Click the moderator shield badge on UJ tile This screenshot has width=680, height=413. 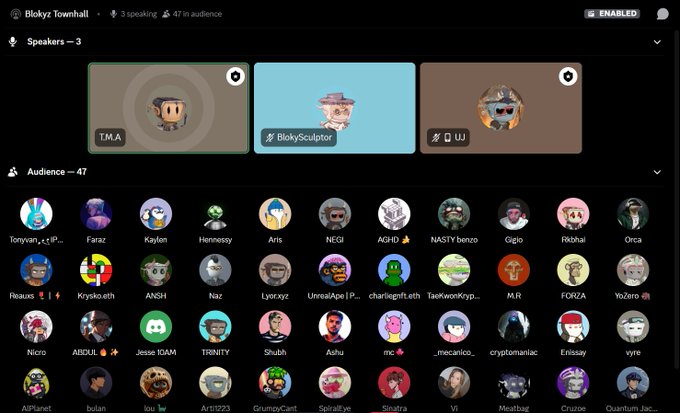568,77
